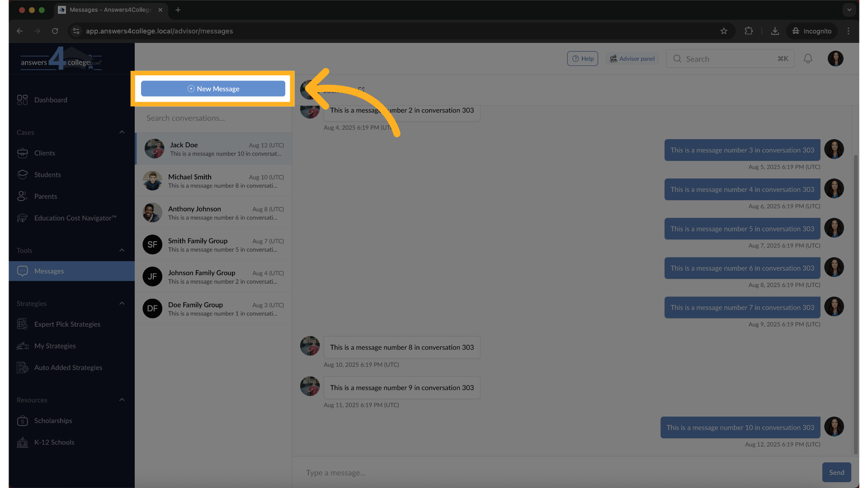This screenshot has width=868, height=488.
Task: Collapse the Cases sidebar section
Action: pyautogui.click(x=122, y=132)
